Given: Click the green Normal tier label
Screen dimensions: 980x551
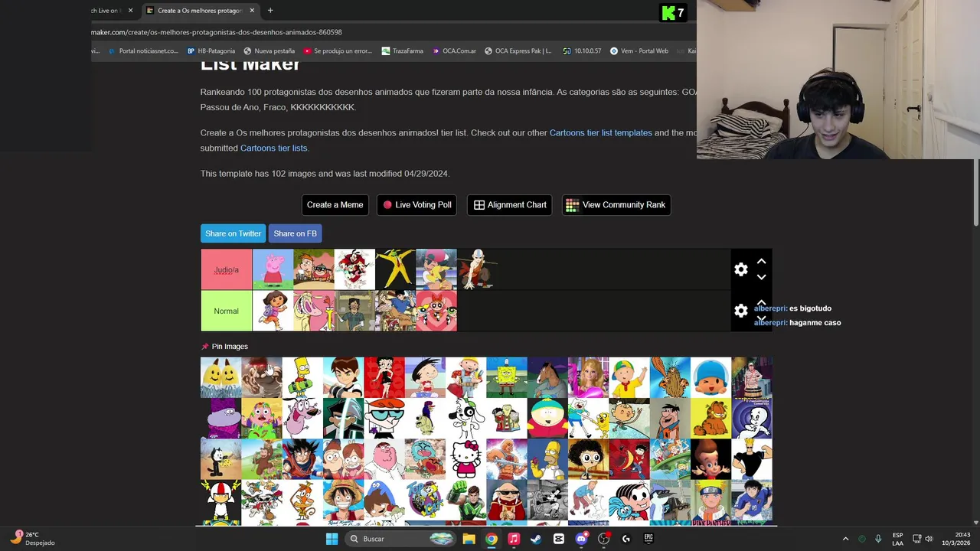Looking at the screenshot, I should coord(226,311).
